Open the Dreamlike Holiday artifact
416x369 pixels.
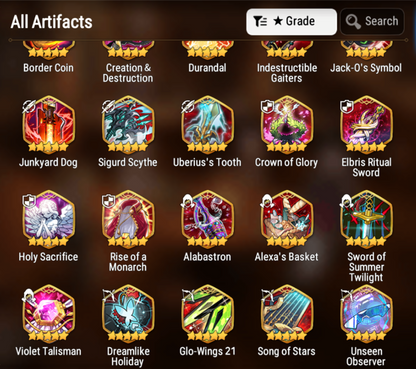point(128,313)
